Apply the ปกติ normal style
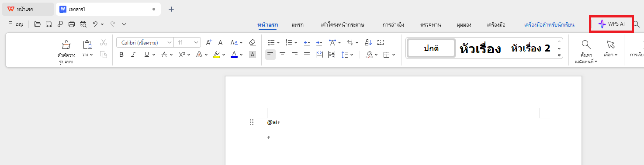Viewport: 644px width, 165px height. [431, 48]
